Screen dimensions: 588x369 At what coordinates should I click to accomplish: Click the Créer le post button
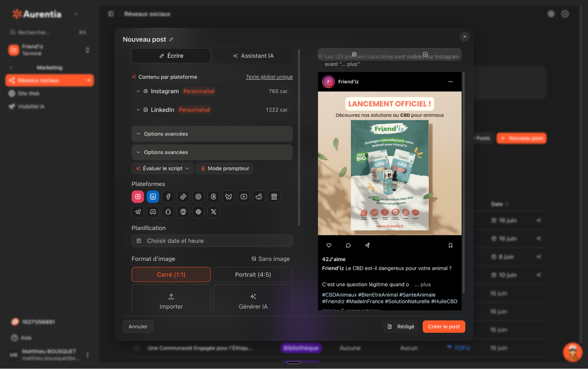(x=444, y=327)
